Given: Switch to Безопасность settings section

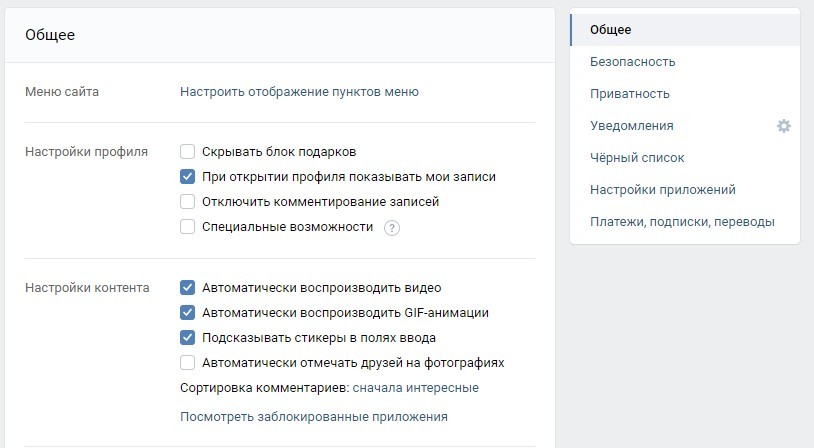Looking at the screenshot, I should (x=632, y=62).
